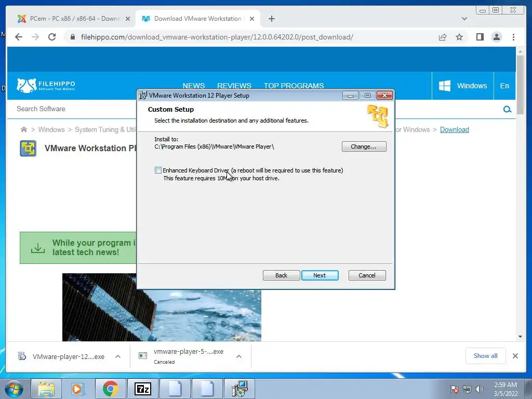This screenshot has height=399, width=532.
Task: Open the REVIEWS menu item
Action: coord(234,86)
